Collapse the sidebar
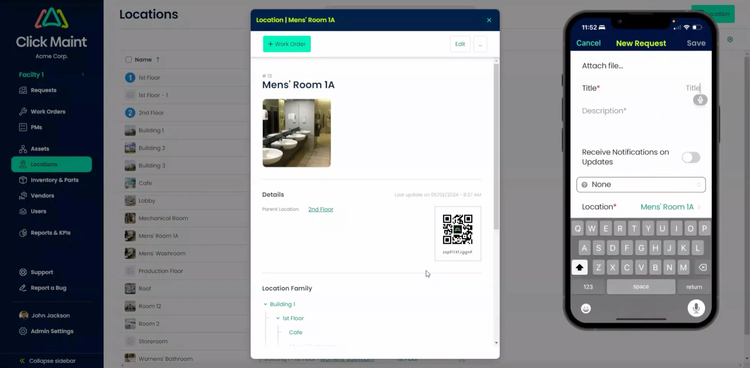 pyautogui.click(x=47, y=361)
